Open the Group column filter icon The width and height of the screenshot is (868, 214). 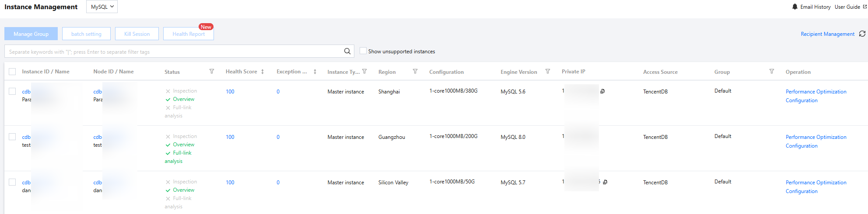[x=772, y=72]
